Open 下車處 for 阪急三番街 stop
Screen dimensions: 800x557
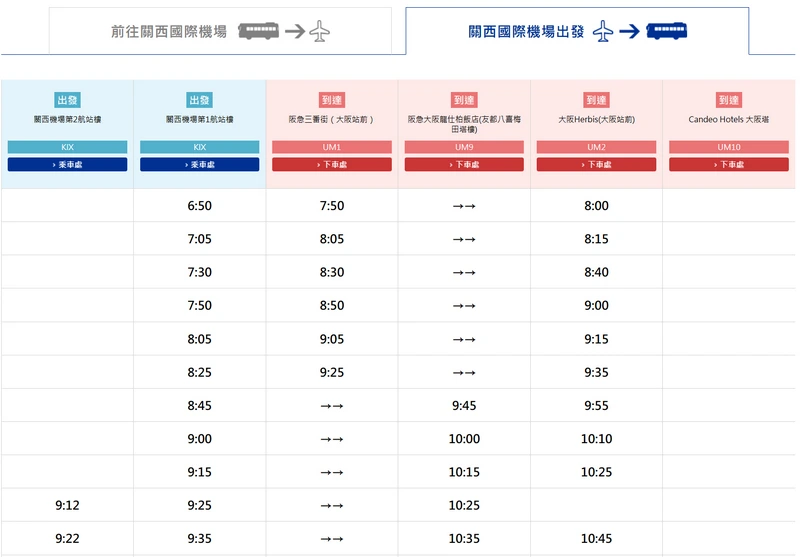coord(331,164)
